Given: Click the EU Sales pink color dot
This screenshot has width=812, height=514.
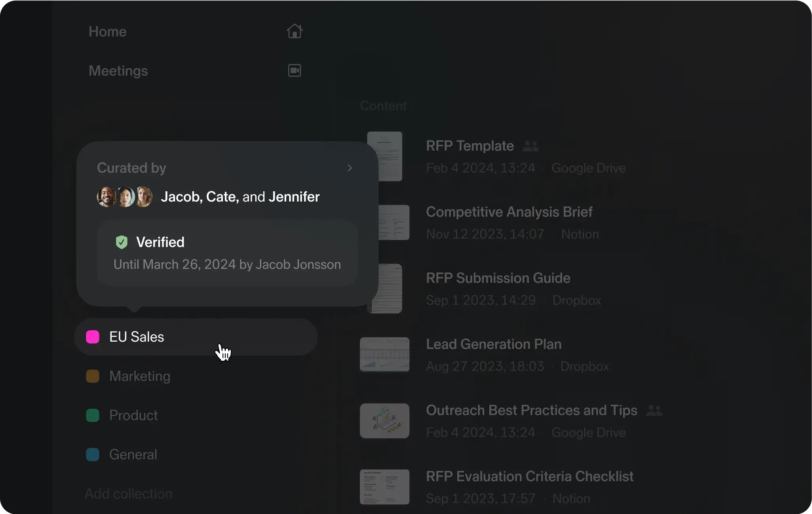Looking at the screenshot, I should point(93,336).
